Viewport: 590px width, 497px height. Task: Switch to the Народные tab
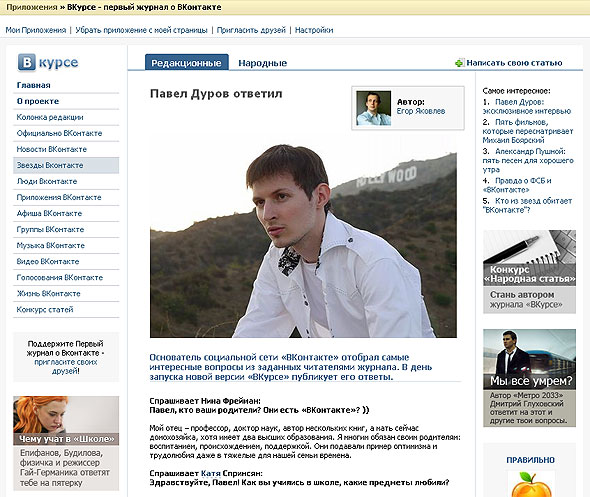point(263,63)
